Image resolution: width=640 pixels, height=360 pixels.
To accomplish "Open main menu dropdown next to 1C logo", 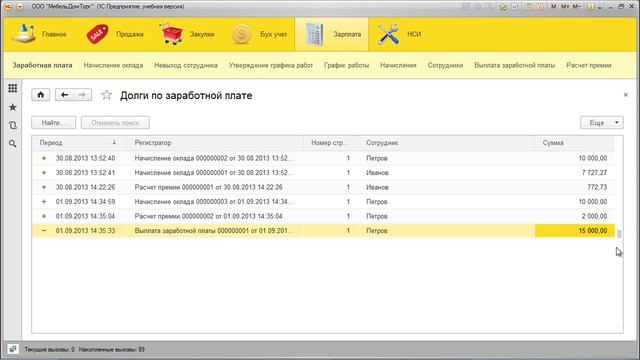I will click(20, 7).
